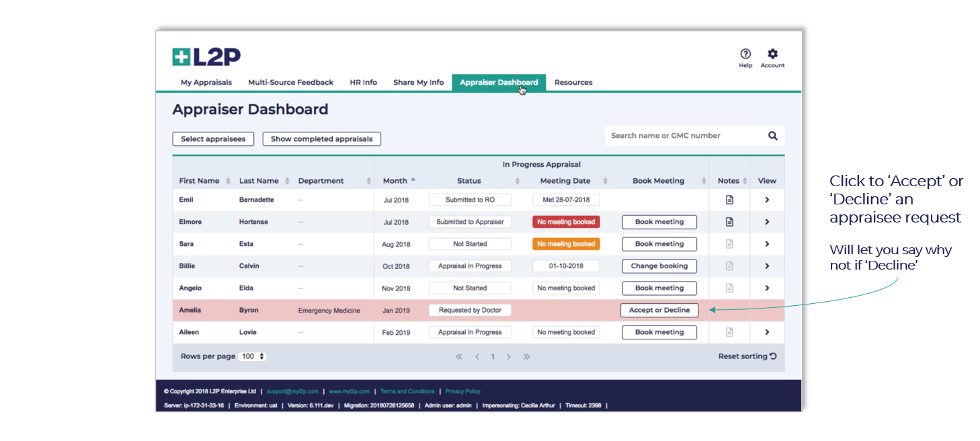
Task: Click the name or GMC search field
Action: [x=682, y=136]
